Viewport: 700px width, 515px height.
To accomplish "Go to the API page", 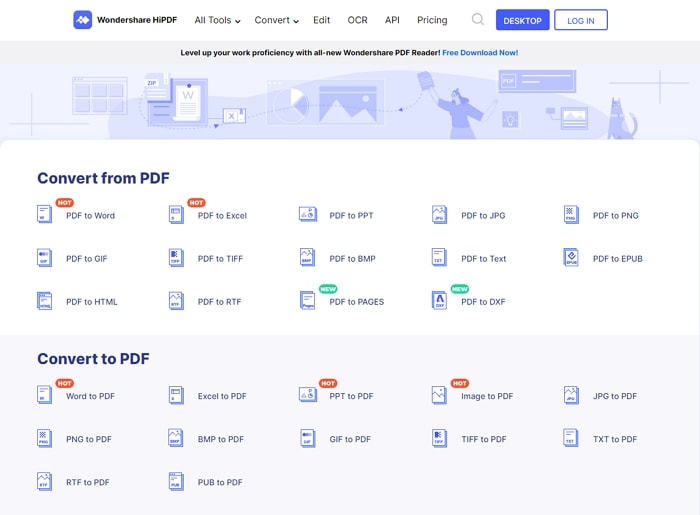I will (x=392, y=20).
